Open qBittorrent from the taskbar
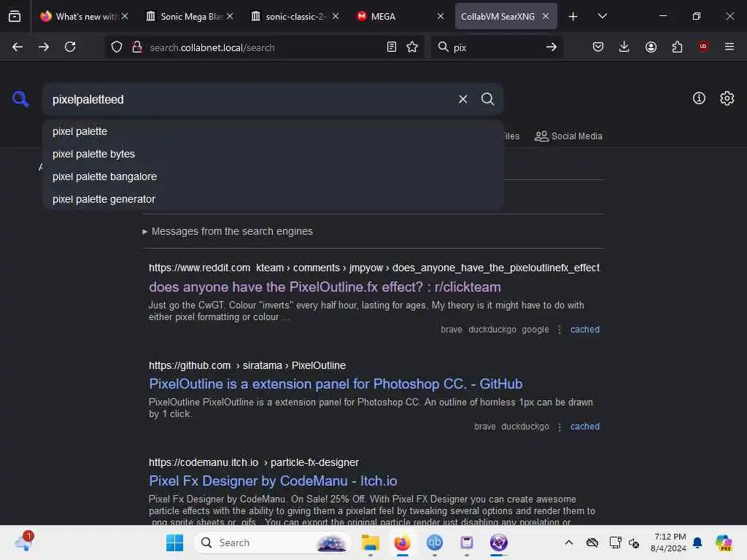This screenshot has height=560, width=747. point(435,542)
